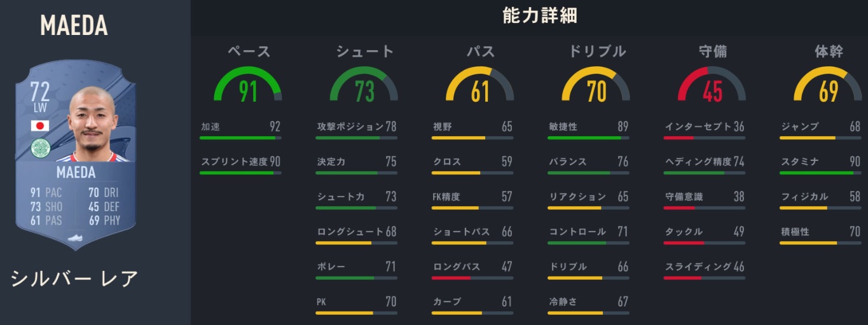
Task: Click the ヘディング精度 stat row
Action: (x=705, y=162)
